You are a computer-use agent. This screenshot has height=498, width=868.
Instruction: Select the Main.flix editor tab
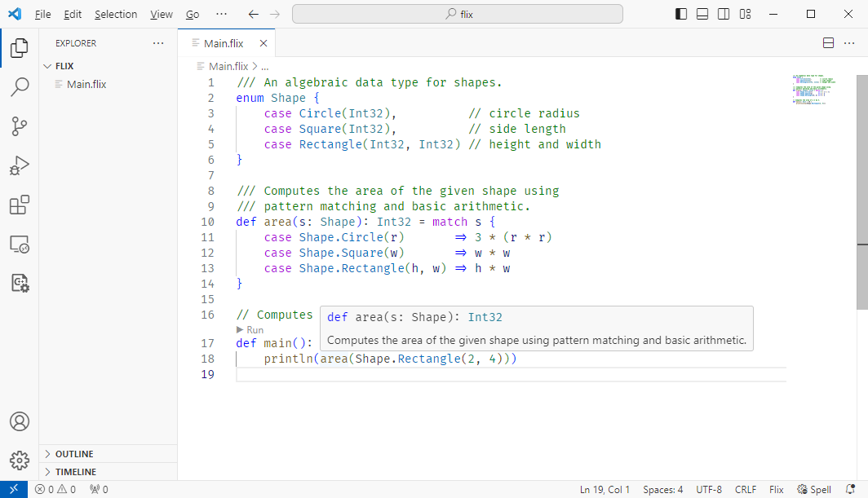[x=227, y=43]
